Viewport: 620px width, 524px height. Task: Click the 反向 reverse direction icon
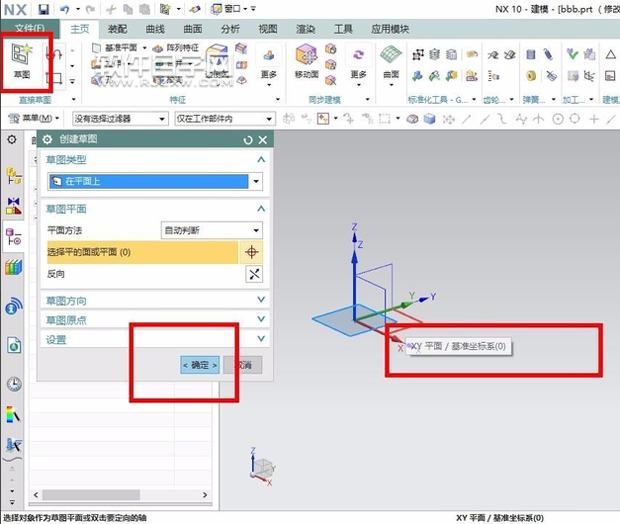(254, 274)
